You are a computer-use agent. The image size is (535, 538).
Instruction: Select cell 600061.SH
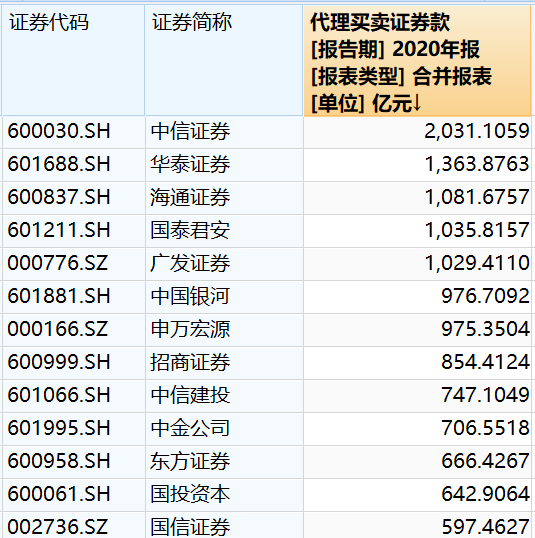coord(73,494)
